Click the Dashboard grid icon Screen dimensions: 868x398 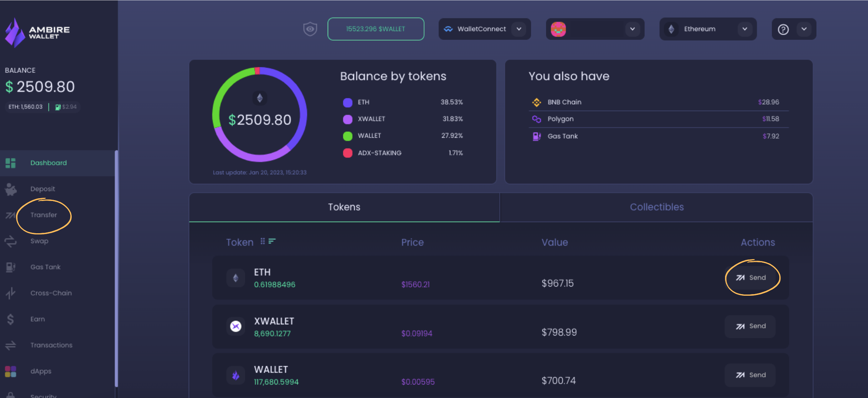pyautogui.click(x=11, y=163)
